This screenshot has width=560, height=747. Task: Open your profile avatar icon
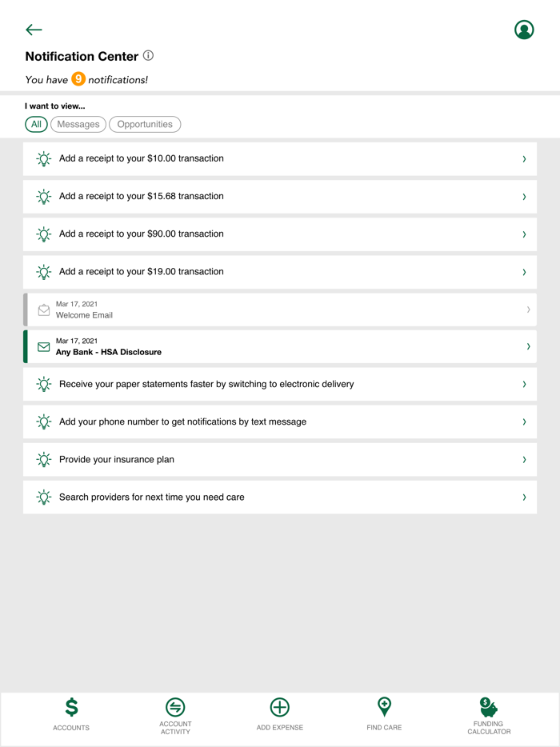coord(524,30)
